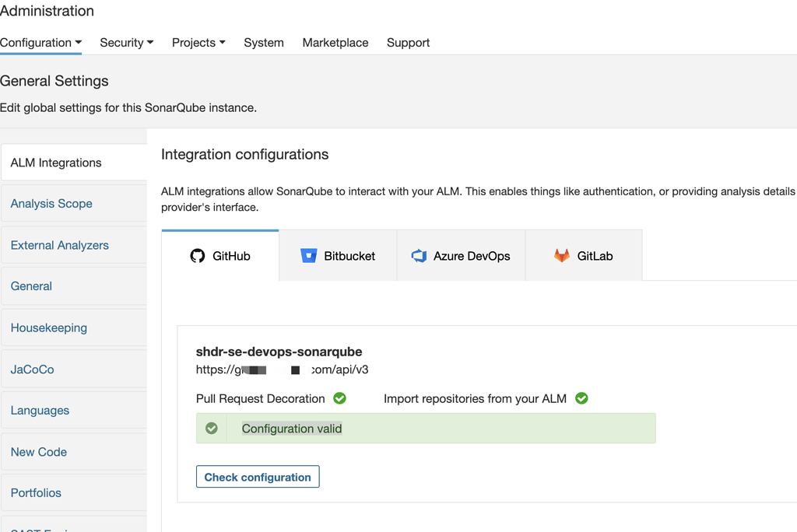Screen dimensions: 797x532
Task: Click the Bitbucket bucket icon
Action: pyautogui.click(x=309, y=256)
